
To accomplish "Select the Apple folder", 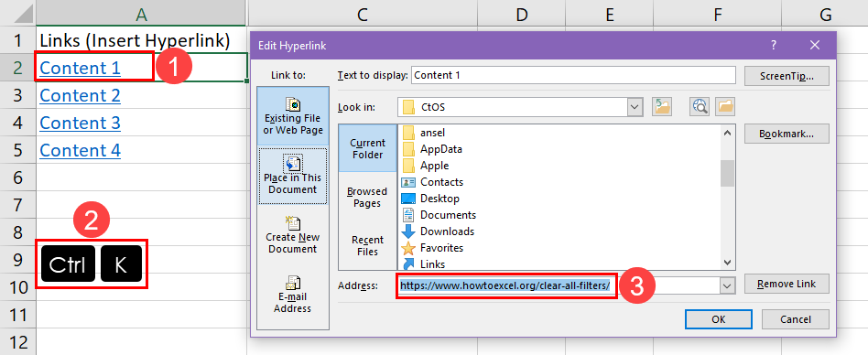I will click(x=425, y=166).
